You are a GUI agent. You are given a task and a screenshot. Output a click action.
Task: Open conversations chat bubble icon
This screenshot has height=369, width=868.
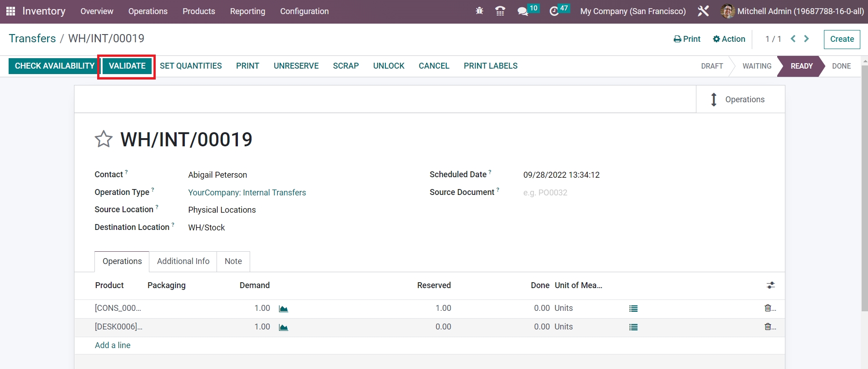[523, 11]
